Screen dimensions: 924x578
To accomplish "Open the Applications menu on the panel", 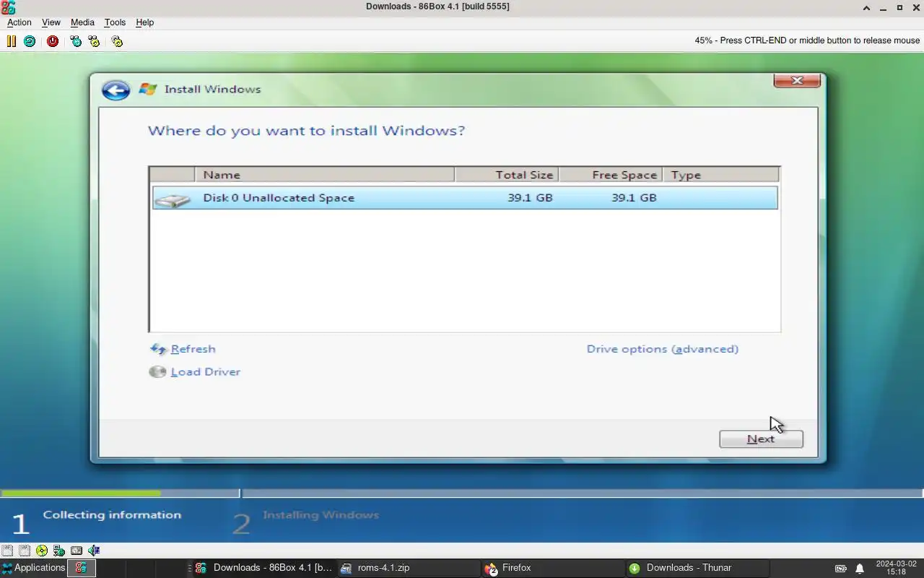I will point(33,568).
